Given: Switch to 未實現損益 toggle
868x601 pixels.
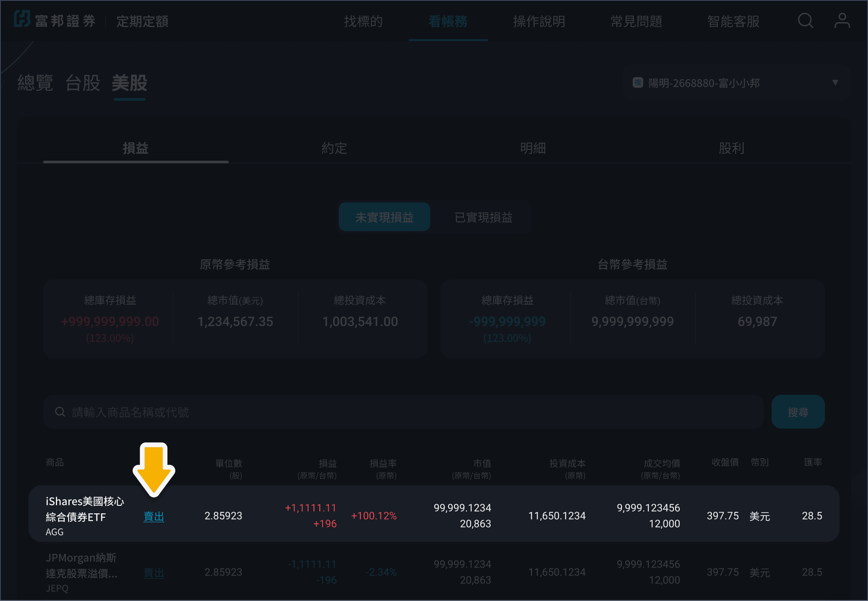Looking at the screenshot, I should pos(384,217).
